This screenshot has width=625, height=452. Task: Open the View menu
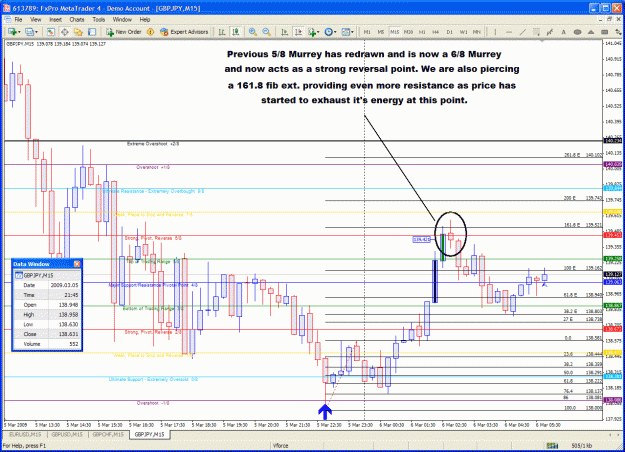[x=35, y=20]
